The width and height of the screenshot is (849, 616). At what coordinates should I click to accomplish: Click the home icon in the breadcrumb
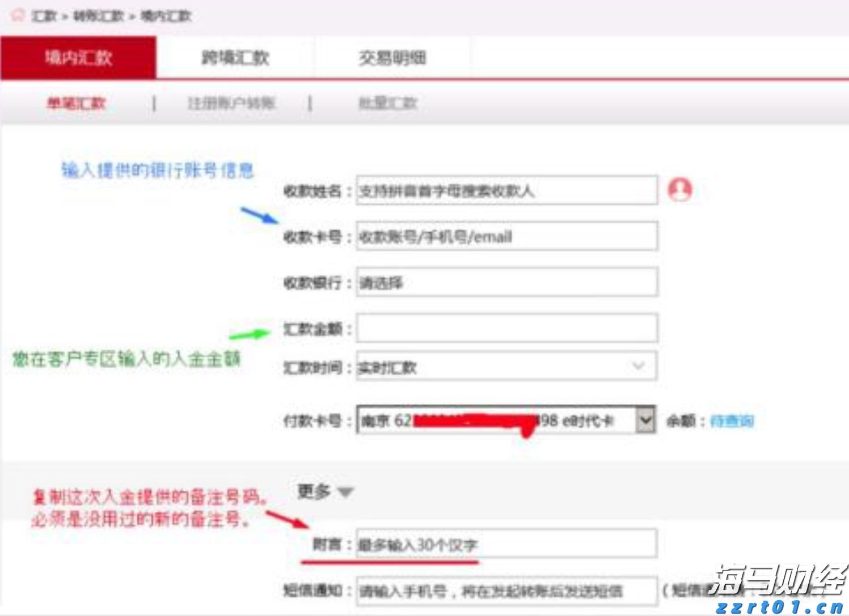[x=18, y=16]
